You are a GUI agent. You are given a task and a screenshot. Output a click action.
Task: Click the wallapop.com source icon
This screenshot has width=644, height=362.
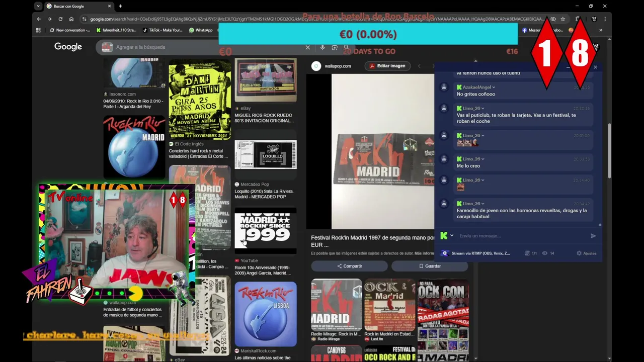[316, 66]
